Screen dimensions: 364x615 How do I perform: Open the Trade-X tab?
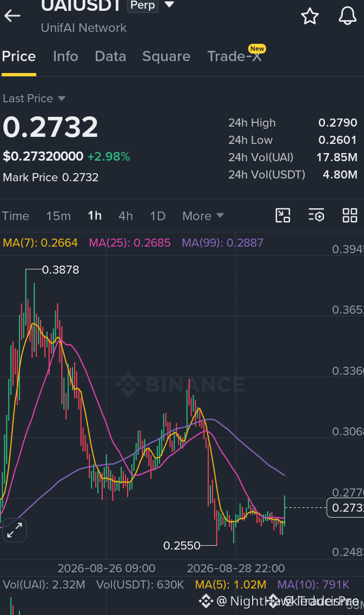[234, 56]
